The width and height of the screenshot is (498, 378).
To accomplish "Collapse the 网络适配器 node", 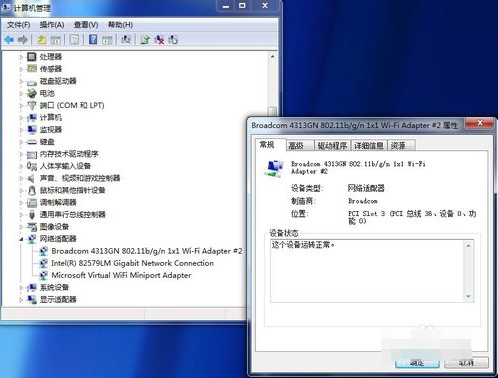I will 21,239.
